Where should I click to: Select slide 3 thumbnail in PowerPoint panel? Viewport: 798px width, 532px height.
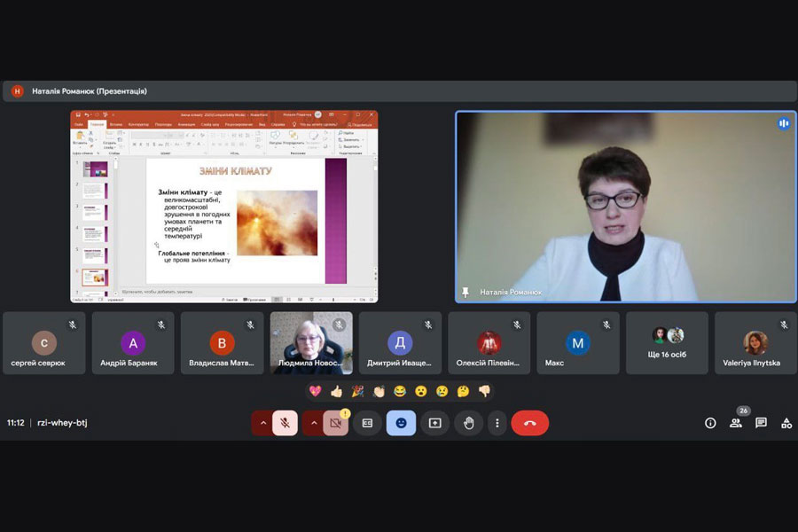pos(95,212)
